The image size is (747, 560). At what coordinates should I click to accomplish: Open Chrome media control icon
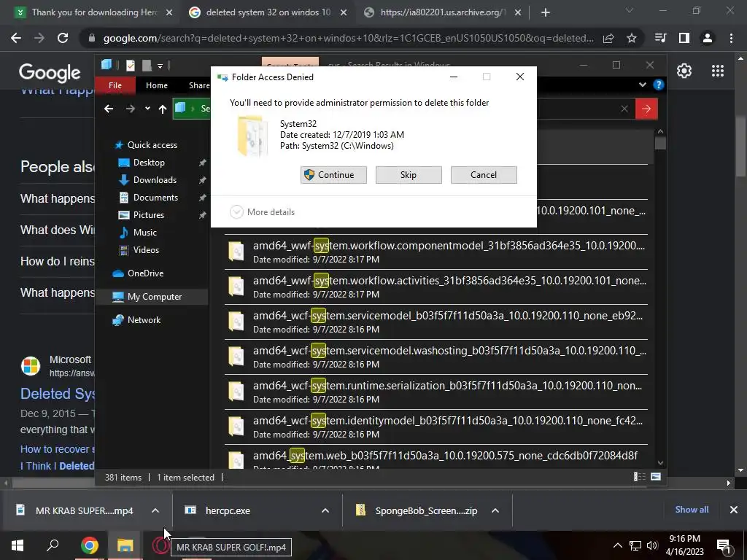click(661, 38)
